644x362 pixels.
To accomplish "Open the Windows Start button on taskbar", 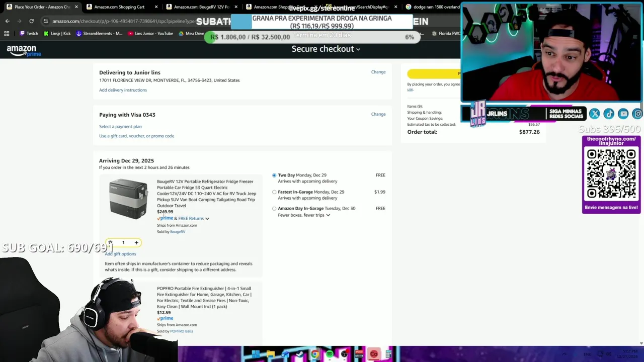I will [256, 354].
